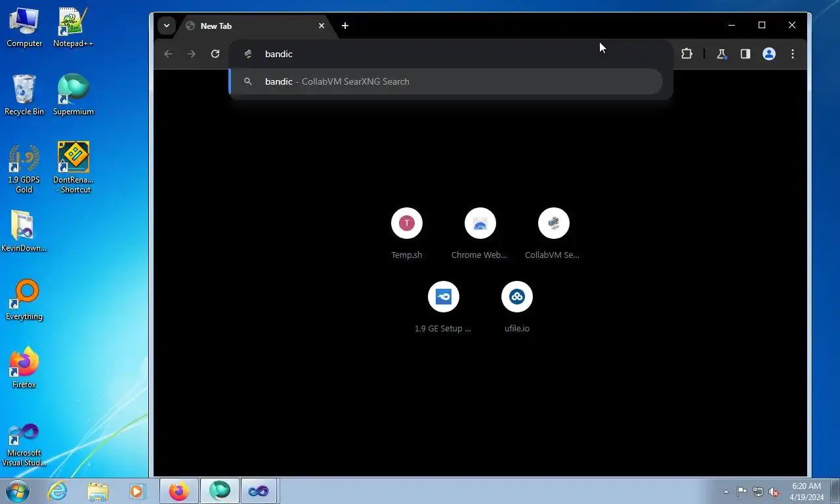Open the muted volume tray icon
This screenshot has height=504, width=840.
click(x=774, y=492)
